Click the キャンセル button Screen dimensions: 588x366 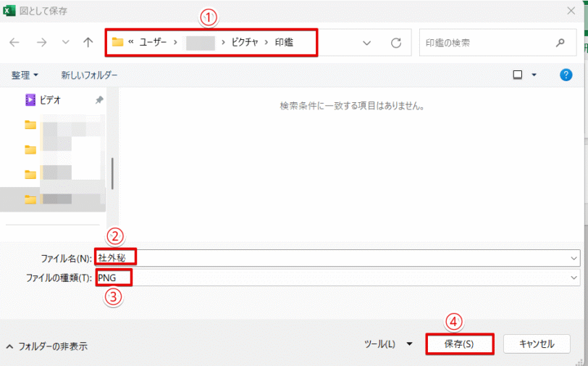point(537,344)
